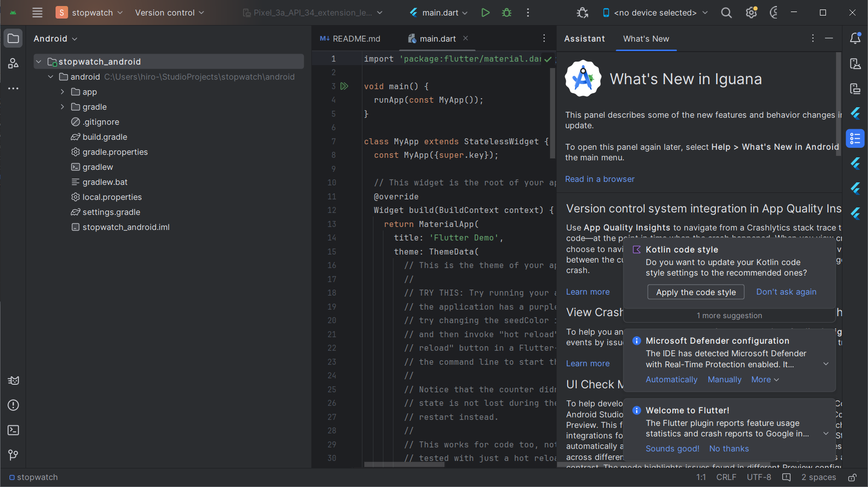Open the Git tool window icon

tap(14, 455)
